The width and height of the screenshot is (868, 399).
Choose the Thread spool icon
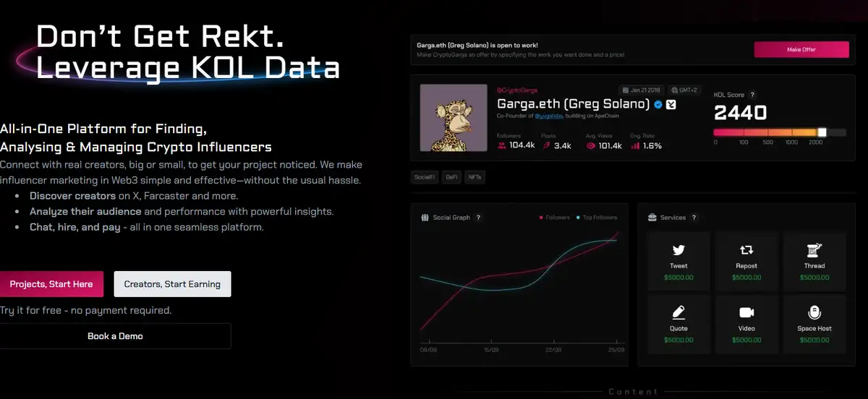[x=814, y=251]
